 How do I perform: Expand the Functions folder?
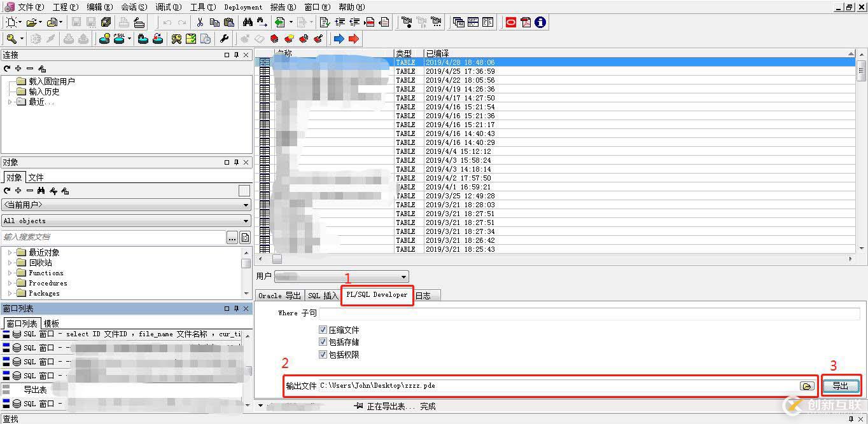[10, 273]
